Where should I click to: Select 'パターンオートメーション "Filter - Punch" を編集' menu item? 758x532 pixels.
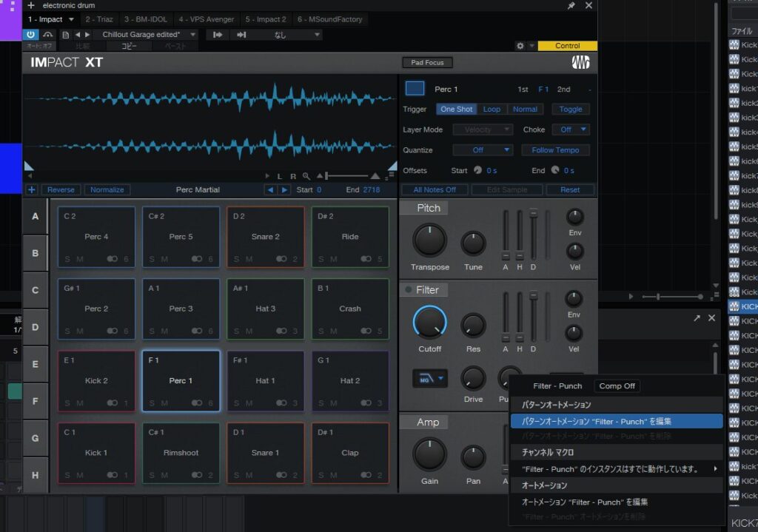[x=617, y=421]
